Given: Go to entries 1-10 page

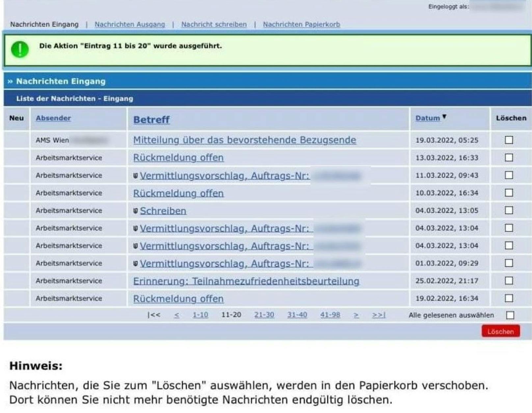Looking at the screenshot, I should tap(200, 315).
